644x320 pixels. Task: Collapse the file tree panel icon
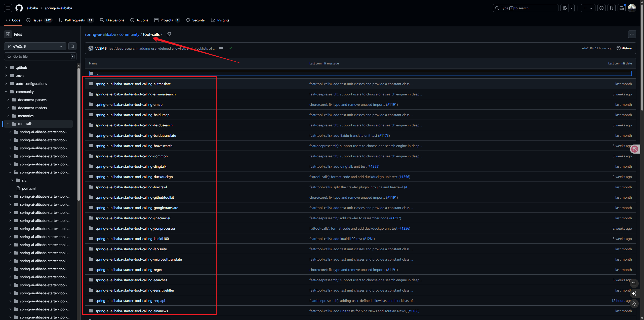coord(8,34)
